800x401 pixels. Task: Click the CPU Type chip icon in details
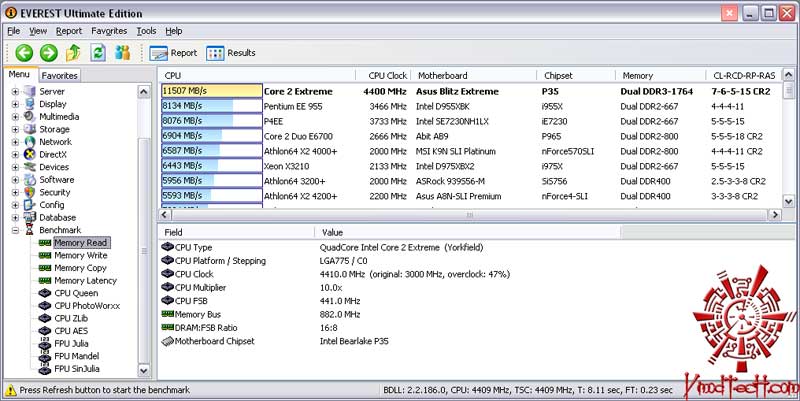coord(167,247)
